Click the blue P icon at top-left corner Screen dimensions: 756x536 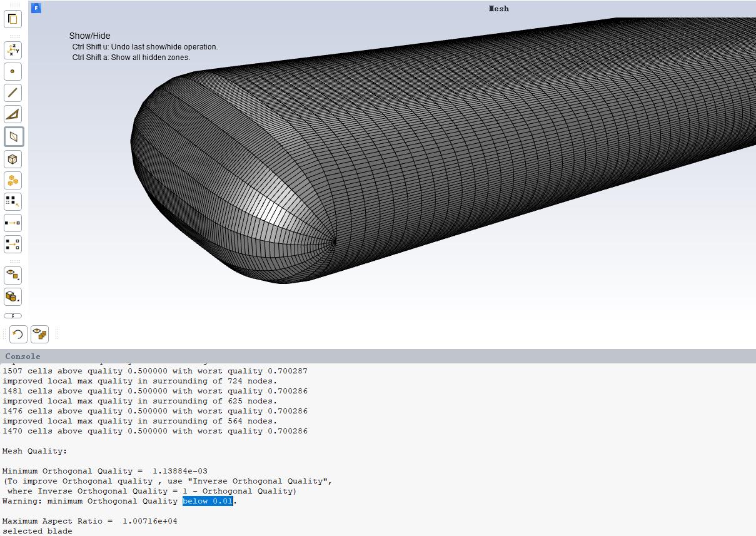tap(36, 8)
